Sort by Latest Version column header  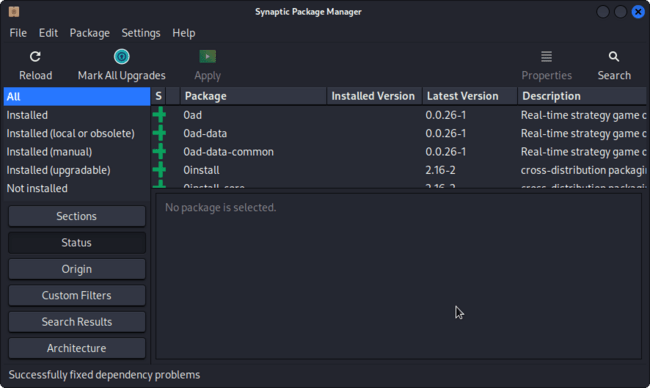(x=470, y=96)
